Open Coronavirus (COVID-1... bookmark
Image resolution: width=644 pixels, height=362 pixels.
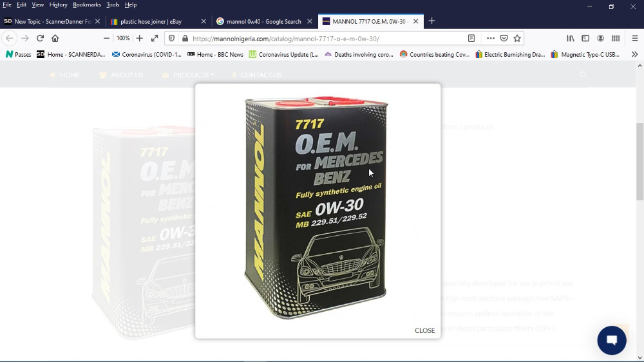(147, 54)
